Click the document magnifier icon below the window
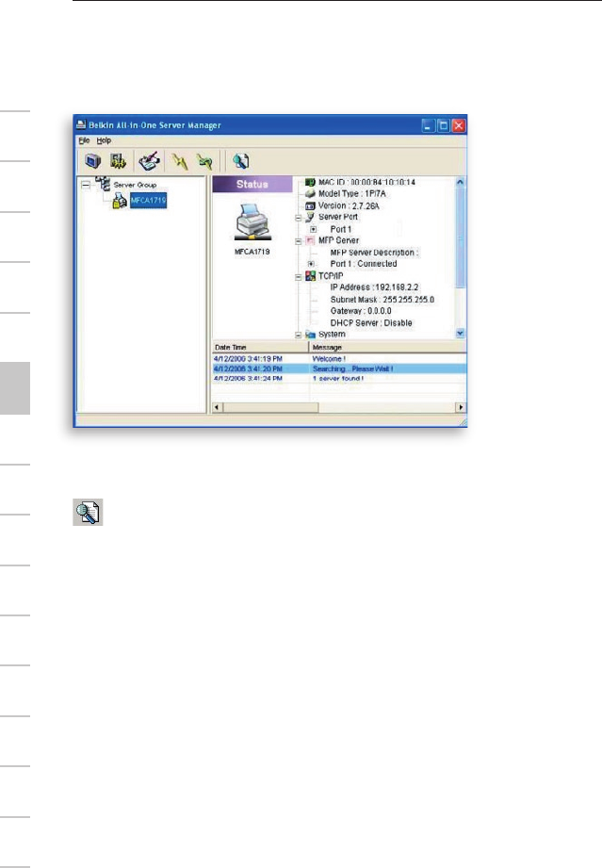The width and height of the screenshot is (602, 868). (x=88, y=512)
